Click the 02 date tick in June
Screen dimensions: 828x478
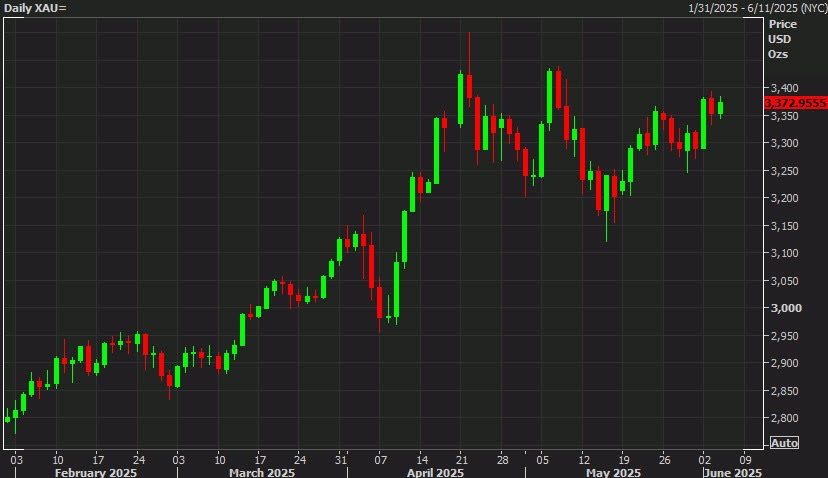tap(705, 460)
